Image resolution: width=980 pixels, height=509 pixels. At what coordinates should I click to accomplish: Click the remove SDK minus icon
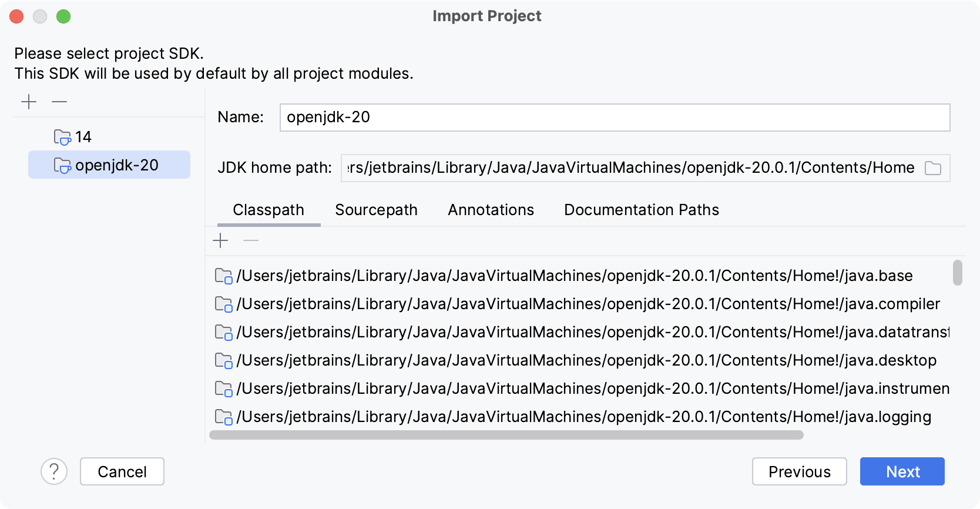point(59,102)
